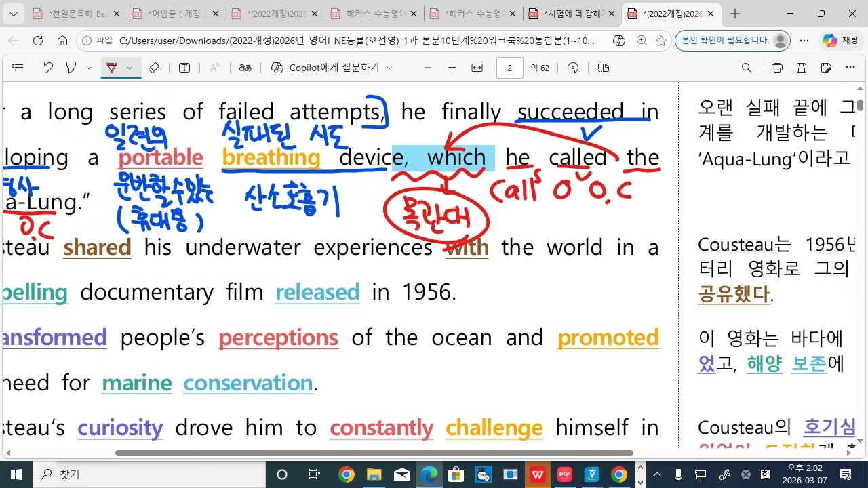
Task: Open the Copilot 채팅 button
Action: [x=840, y=41]
